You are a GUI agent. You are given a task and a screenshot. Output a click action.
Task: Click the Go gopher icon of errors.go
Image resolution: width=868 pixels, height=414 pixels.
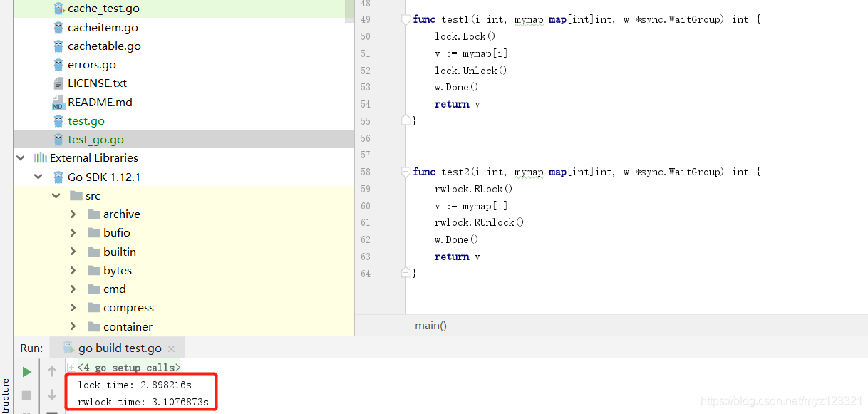[58, 64]
